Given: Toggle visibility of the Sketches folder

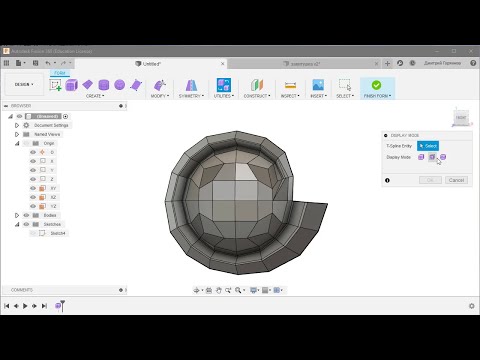Looking at the screenshot, I should (x=26, y=224).
